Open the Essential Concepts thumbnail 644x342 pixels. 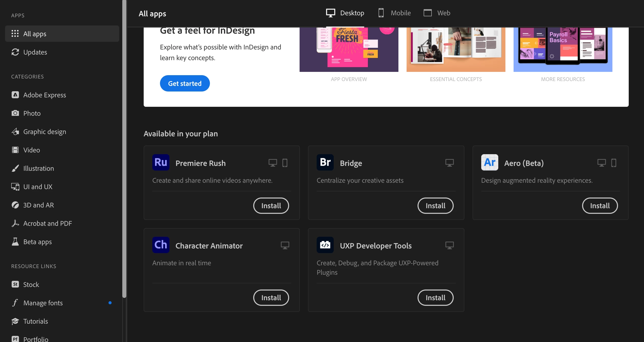(x=456, y=50)
